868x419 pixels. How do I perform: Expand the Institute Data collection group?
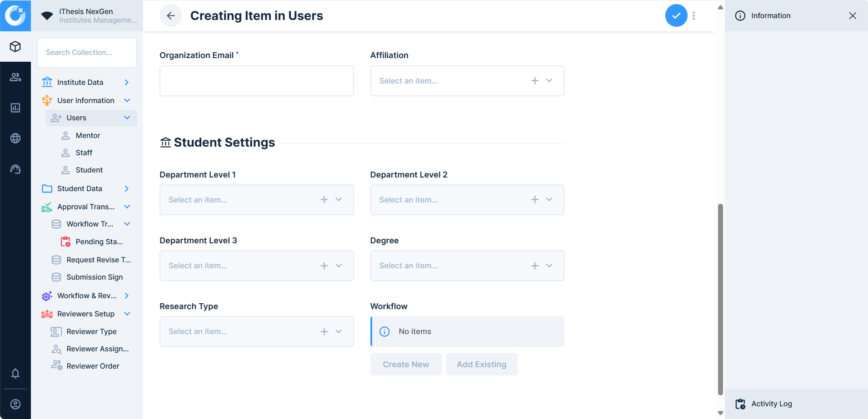point(127,82)
